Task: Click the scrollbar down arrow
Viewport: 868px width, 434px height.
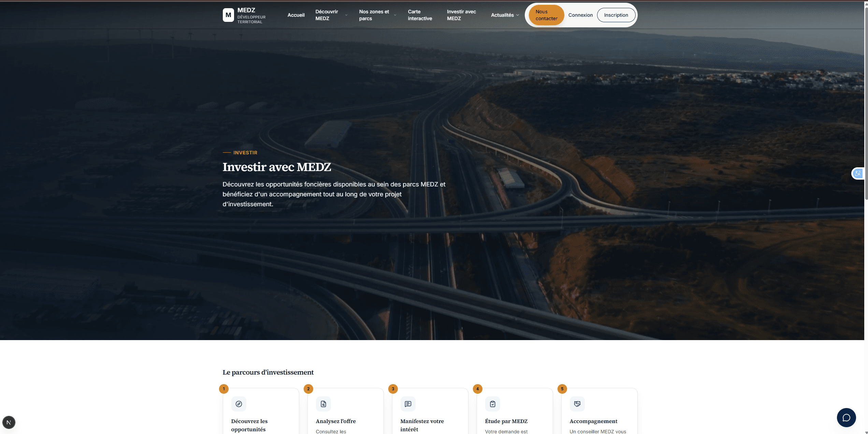Action: tap(866, 432)
